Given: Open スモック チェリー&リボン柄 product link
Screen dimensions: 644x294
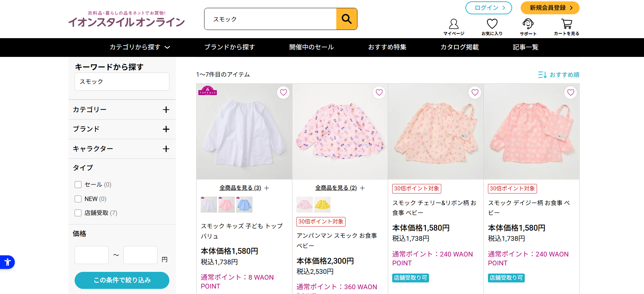Looking at the screenshot, I should [434, 207].
